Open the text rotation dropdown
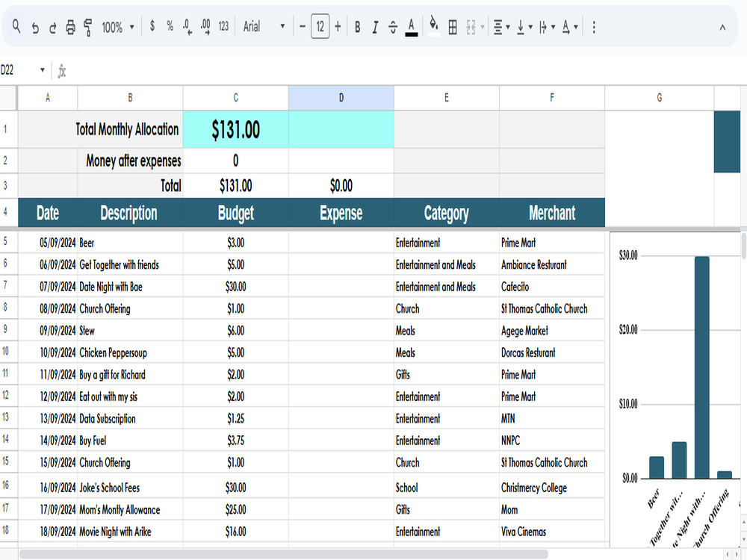 pyautogui.click(x=570, y=27)
